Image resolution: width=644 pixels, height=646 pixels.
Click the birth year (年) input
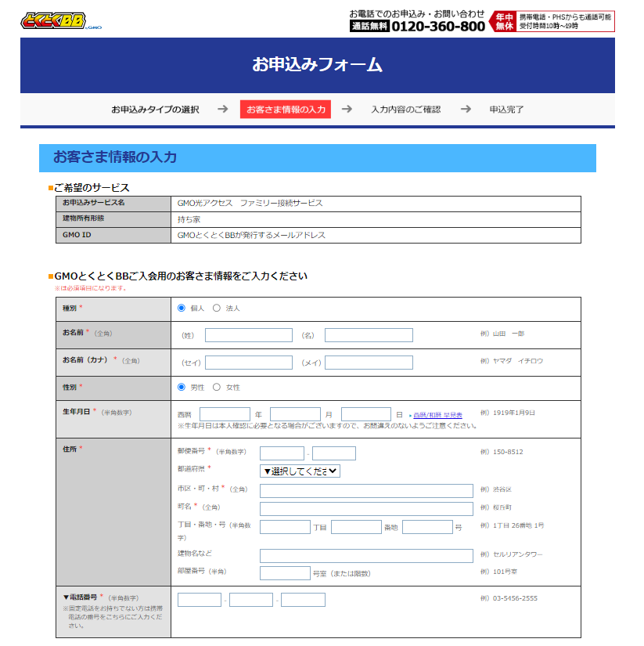coord(225,414)
